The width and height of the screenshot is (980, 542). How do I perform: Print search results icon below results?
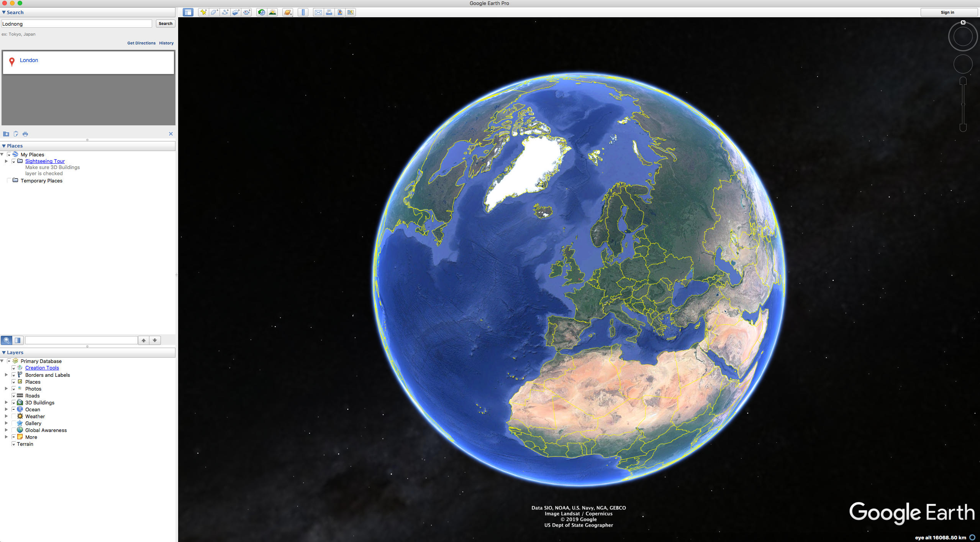point(25,134)
